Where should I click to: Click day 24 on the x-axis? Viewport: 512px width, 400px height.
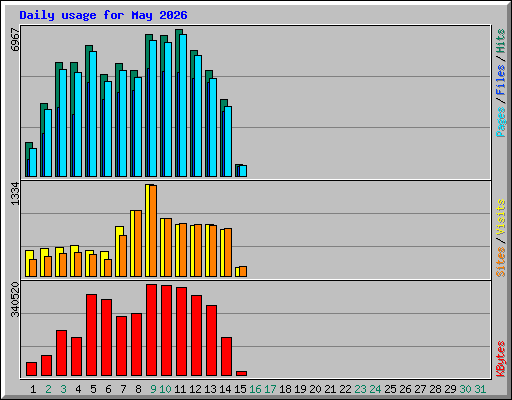(x=375, y=389)
